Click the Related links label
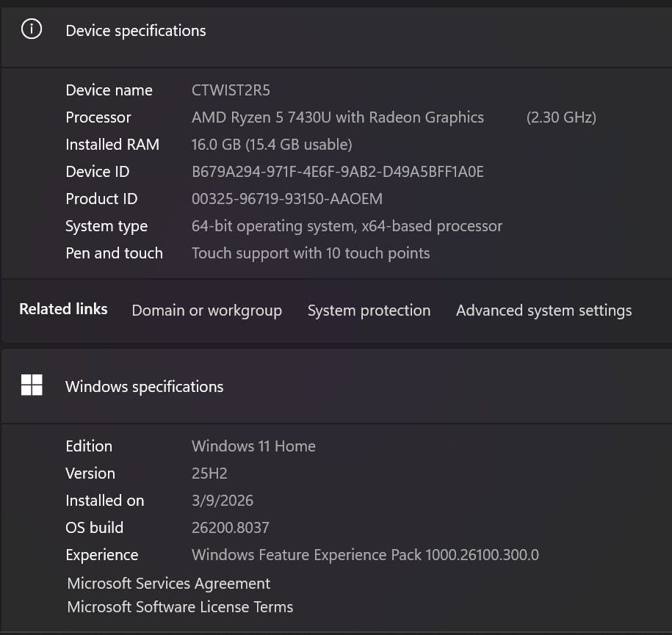This screenshot has width=672, height=635. (63, 309)
